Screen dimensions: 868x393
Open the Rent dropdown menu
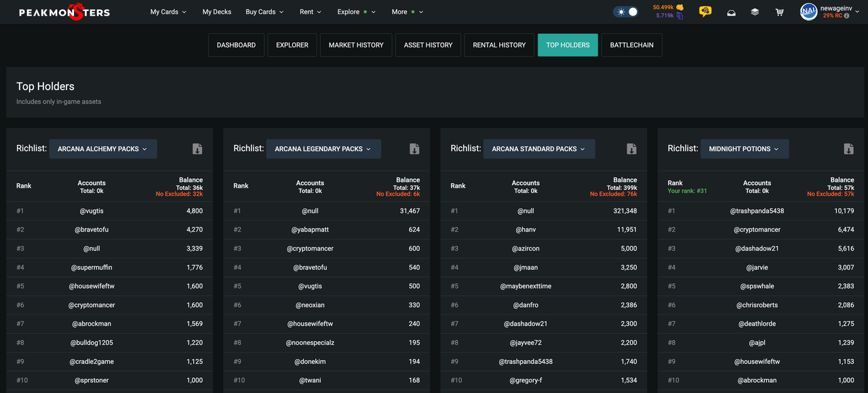point(311,12)
